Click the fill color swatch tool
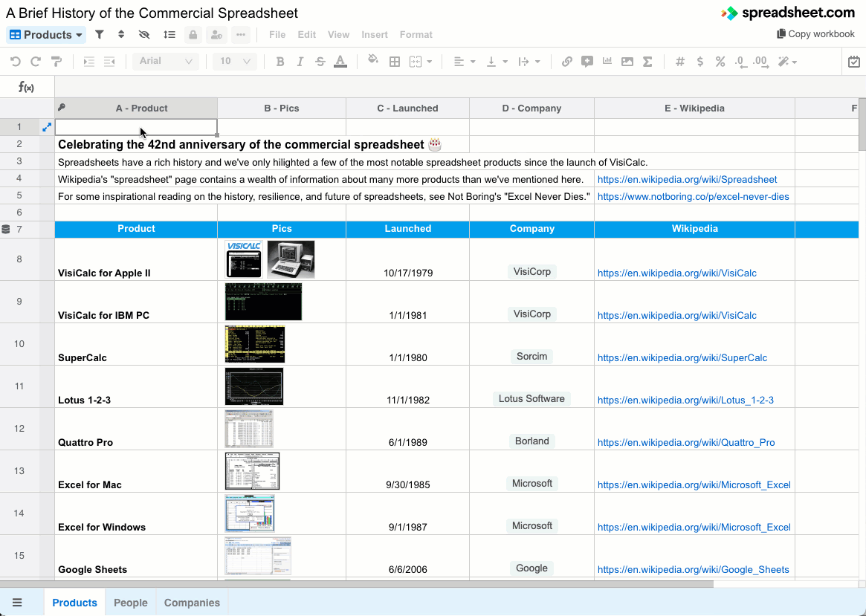 tap(373, 61)
